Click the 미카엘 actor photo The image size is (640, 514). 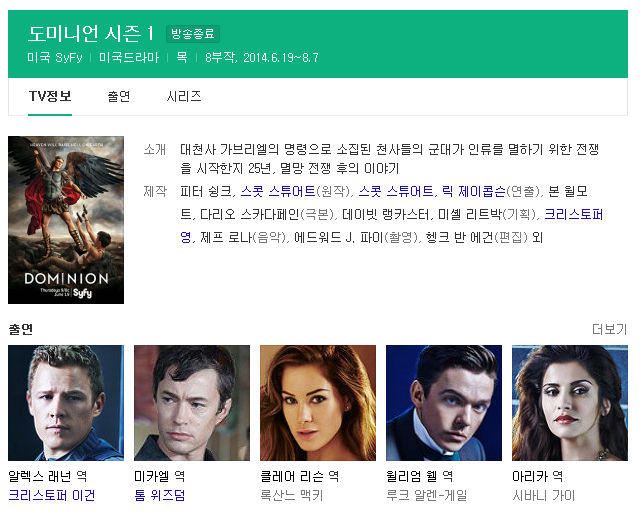coord(192,403)
